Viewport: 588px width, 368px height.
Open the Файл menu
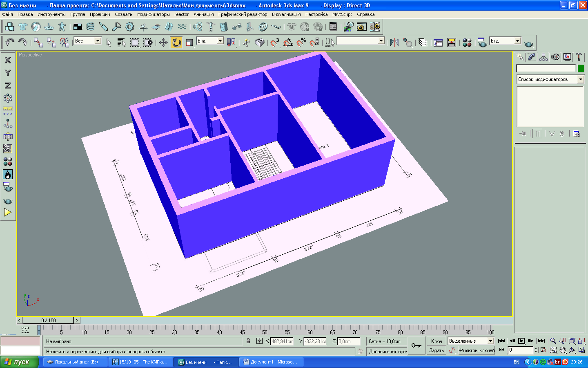pos(7,14)
